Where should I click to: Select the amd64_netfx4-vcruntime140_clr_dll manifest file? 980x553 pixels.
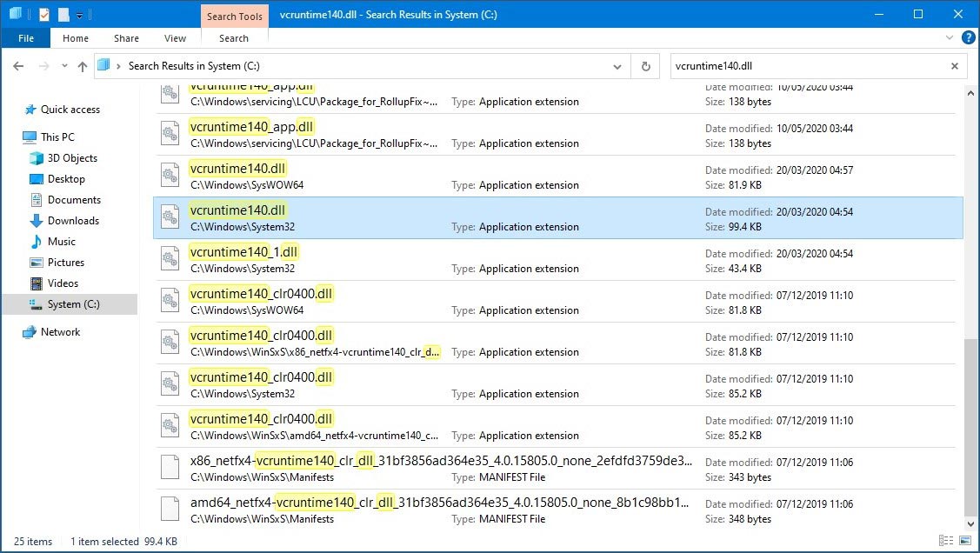click(x=557, y=510)
